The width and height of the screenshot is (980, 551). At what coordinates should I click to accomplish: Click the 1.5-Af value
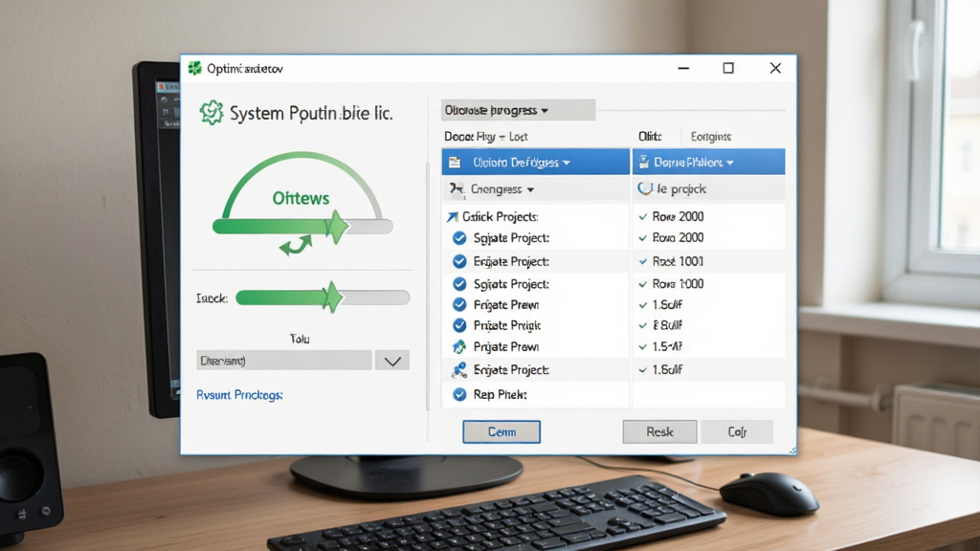(667, 346)
